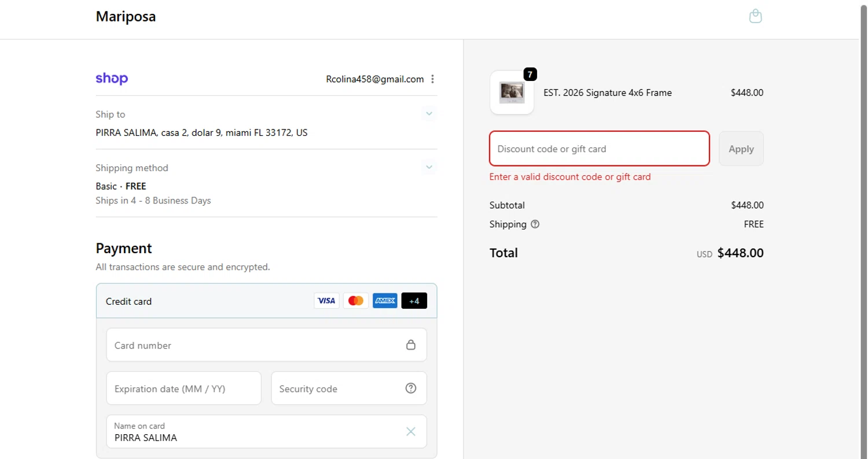Show shipping info help icon
The image size is (868, 459).
tap(535, 224)
